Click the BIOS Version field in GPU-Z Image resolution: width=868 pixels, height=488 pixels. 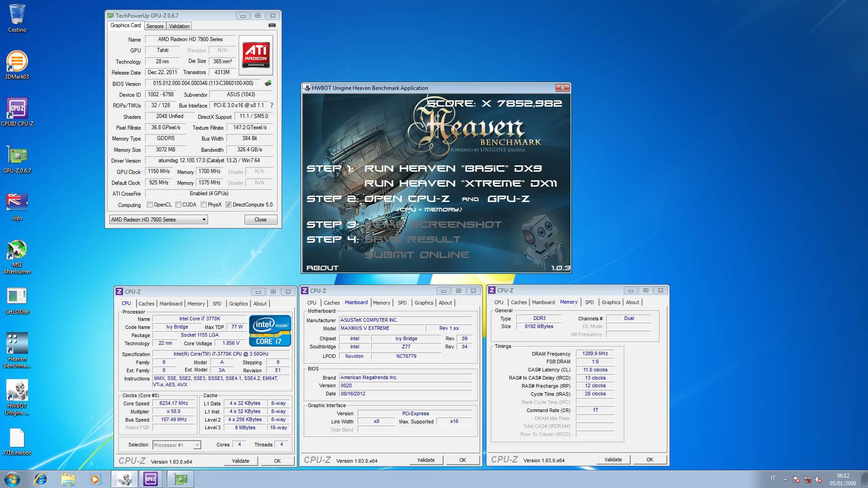click(203, 84)
